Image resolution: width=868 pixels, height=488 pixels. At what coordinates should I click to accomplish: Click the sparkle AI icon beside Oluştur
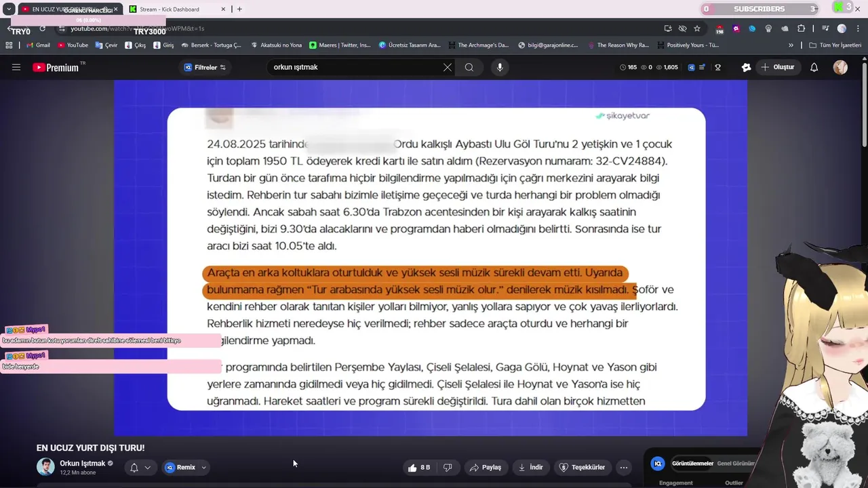click(747, 67)
